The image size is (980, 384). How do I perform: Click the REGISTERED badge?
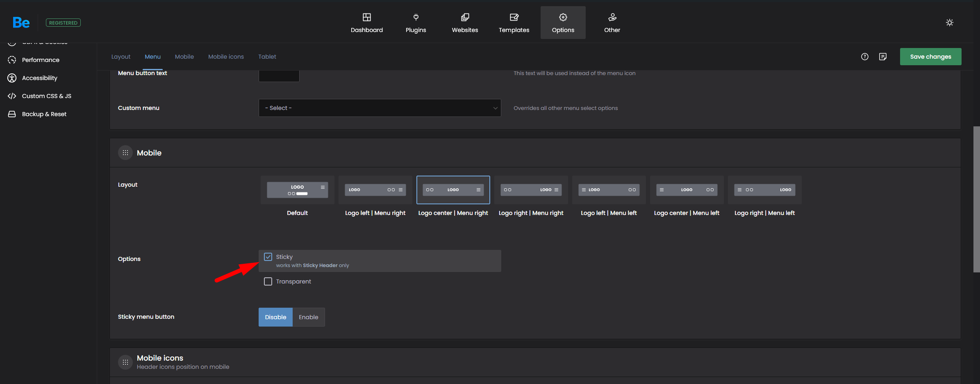click(63, 23)
